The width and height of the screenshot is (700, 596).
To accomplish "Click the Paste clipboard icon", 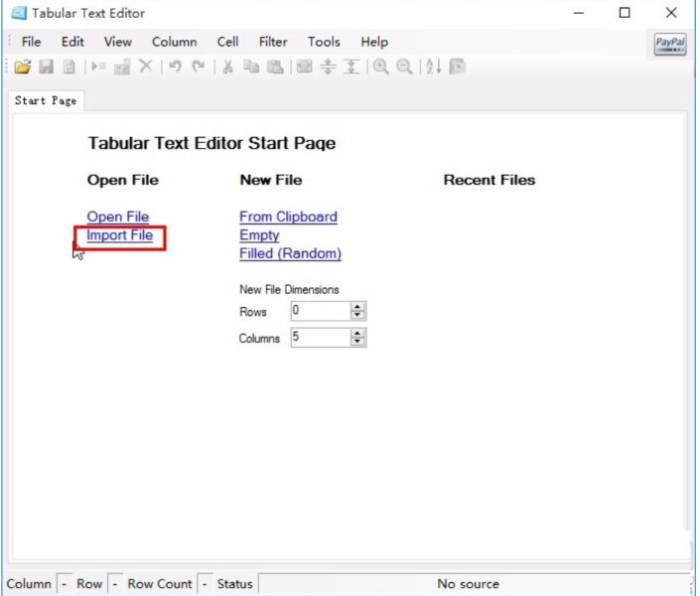I will pyautogui.click(x=275, y=67).
